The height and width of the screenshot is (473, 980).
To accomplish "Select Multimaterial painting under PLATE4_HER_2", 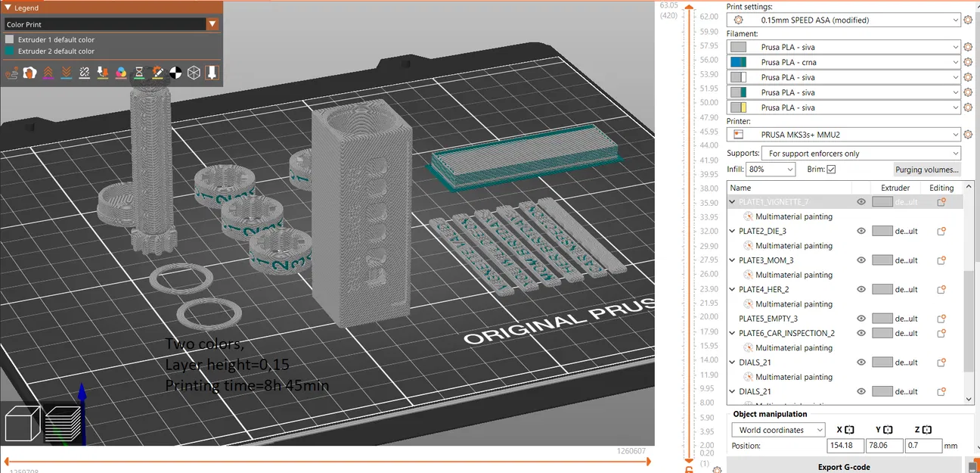I will [x=793, y=304].
